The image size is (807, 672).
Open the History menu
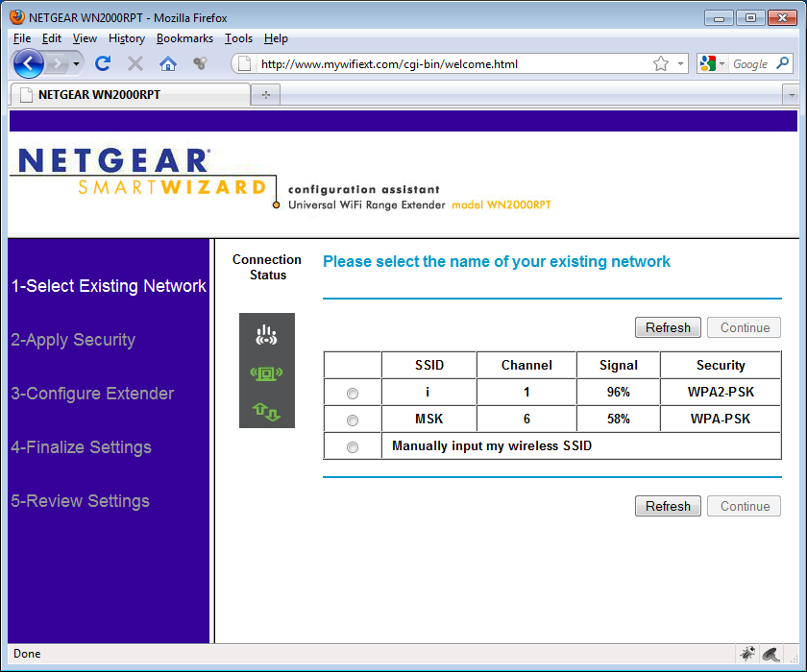click(127, 38)
